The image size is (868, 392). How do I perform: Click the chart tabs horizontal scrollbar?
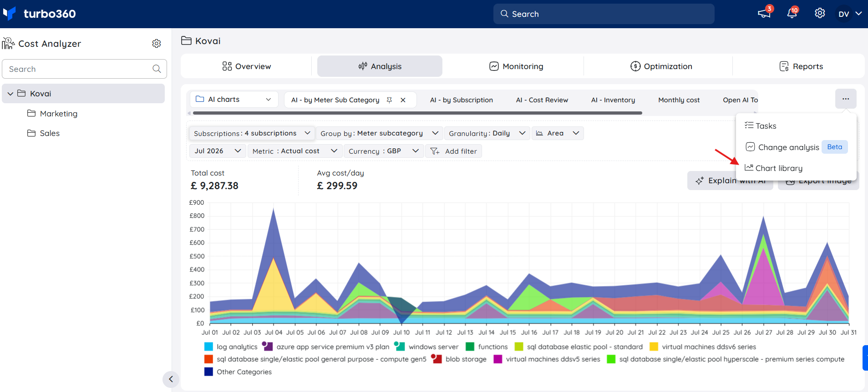point(417,113)
